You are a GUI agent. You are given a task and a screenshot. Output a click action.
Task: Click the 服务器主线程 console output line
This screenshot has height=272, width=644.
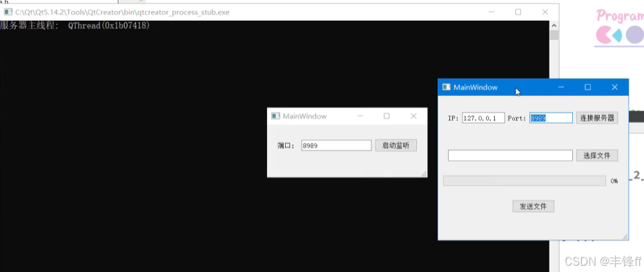[75, 26]
